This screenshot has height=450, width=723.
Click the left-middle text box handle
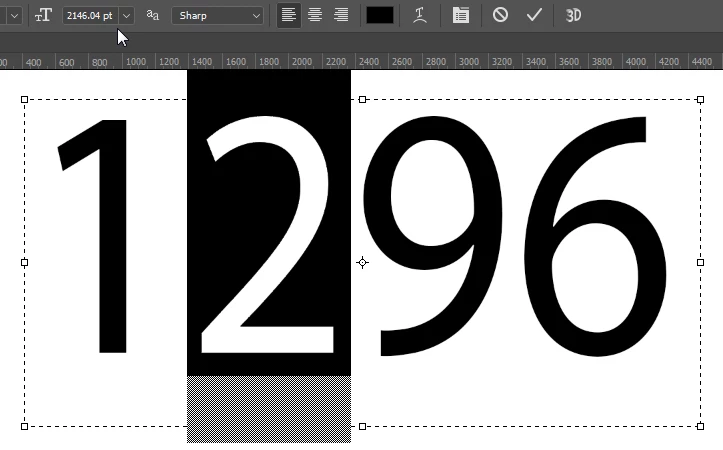point(24,263)
